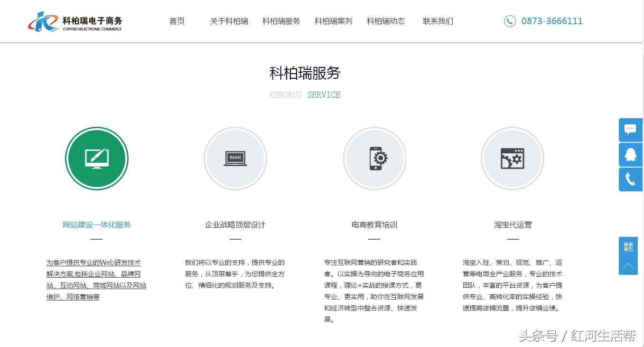
Task: Click the browser settings icon above 淘宝代运营
Action: click(513, 158)
